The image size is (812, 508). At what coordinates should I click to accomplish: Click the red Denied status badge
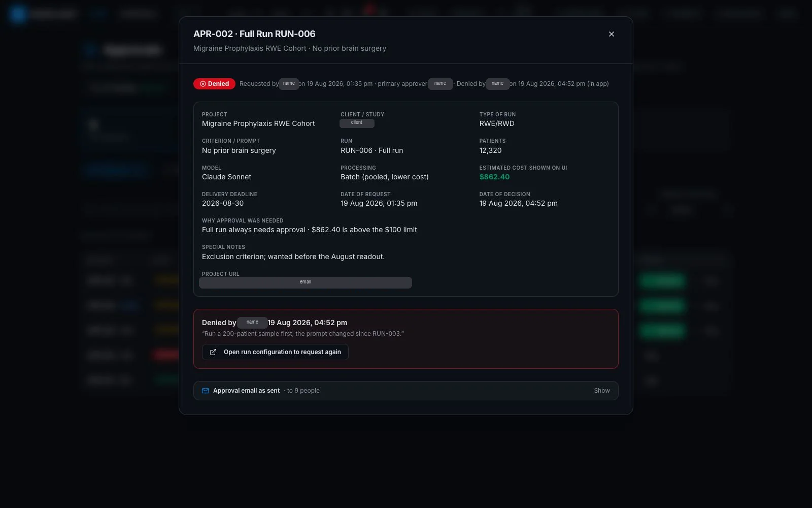(x=214, y=84)
